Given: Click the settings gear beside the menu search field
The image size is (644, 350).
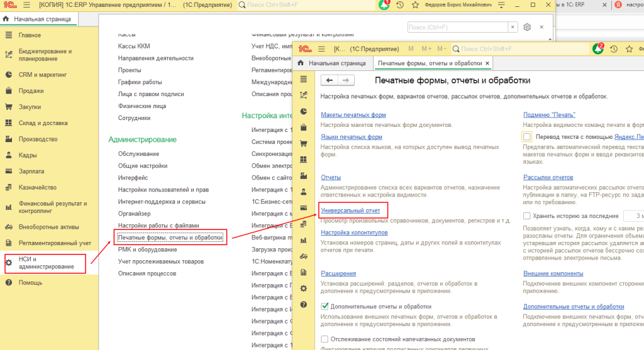Looking at the screenshot, I should point(527,28).
